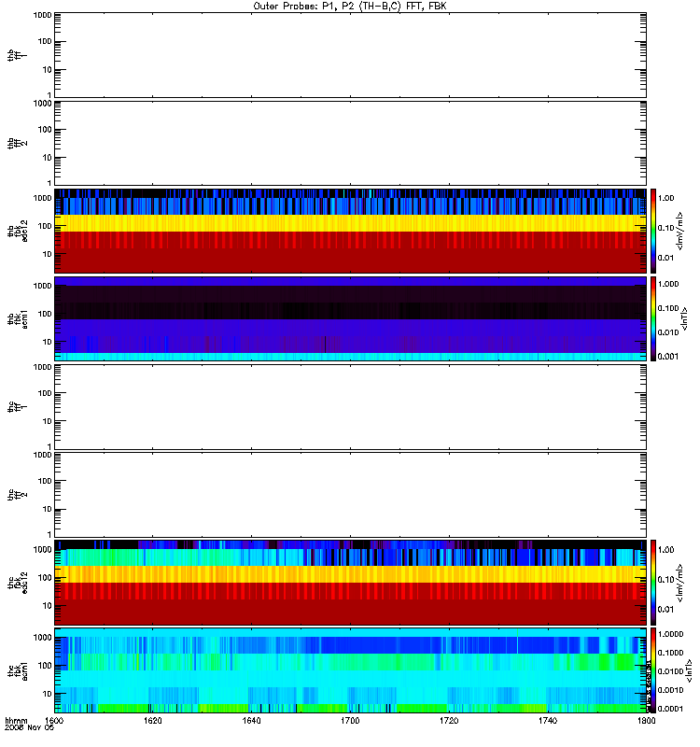Click the 'thc fbk edc12' y-axis panel label
This screenshot has width=700, height=747.
click(18, 583)
